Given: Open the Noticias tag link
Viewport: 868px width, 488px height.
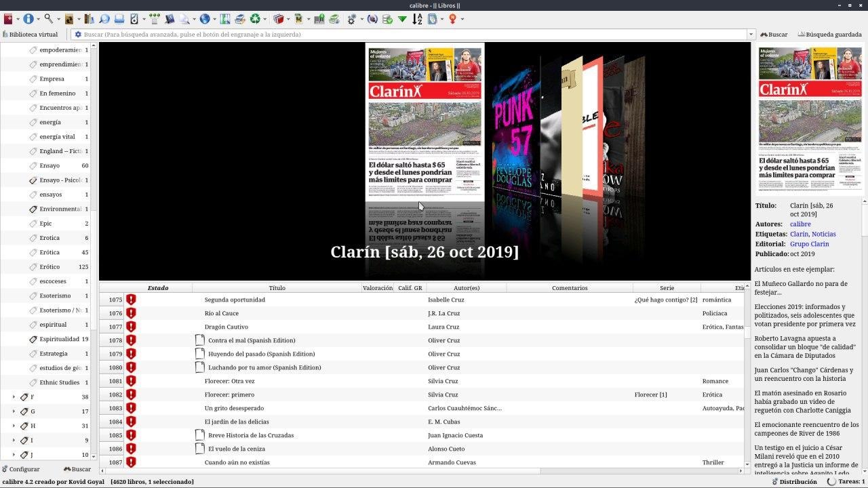Looking at the screenshot, I should coord(824,234).
